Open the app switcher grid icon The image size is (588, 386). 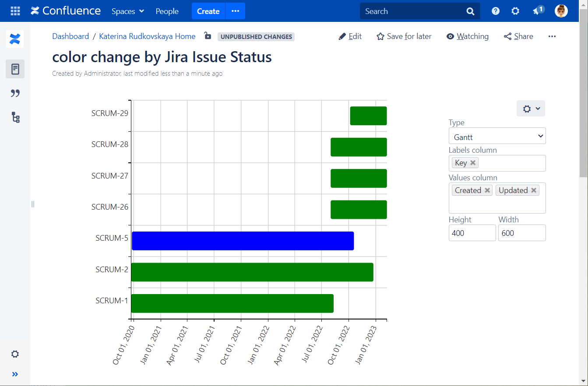(x=15, y=11)
